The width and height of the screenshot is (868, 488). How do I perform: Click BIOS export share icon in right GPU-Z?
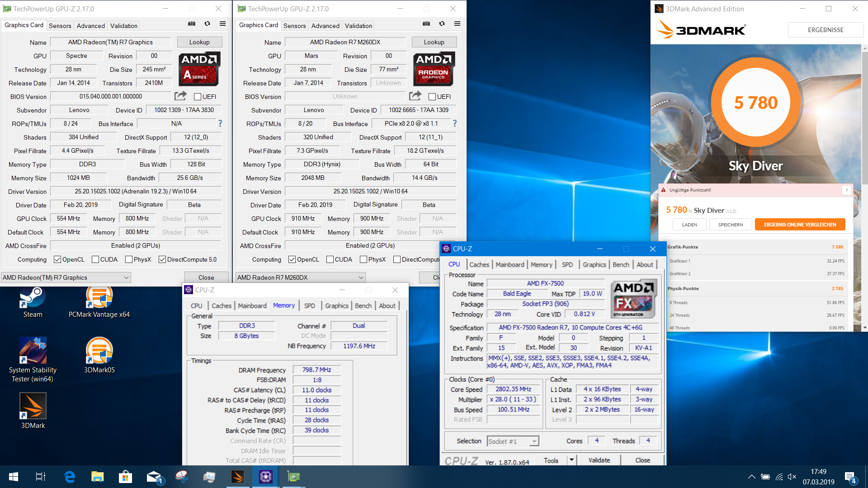[x=415, y=96]
